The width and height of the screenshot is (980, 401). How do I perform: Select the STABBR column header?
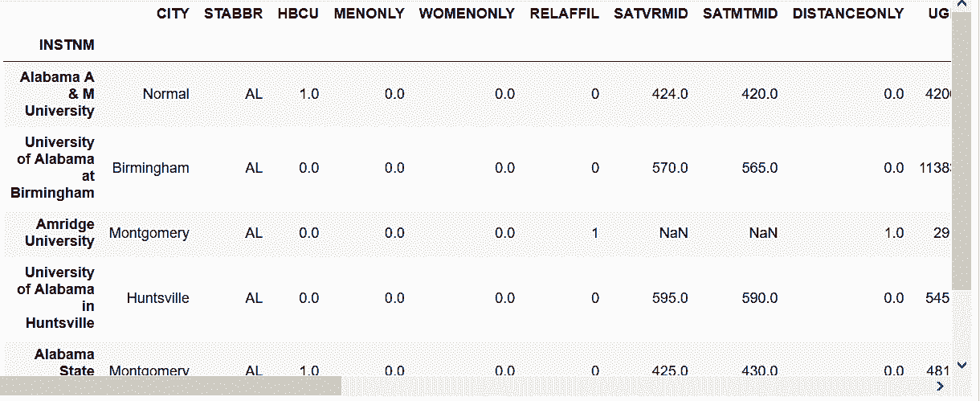click(233, 14)
